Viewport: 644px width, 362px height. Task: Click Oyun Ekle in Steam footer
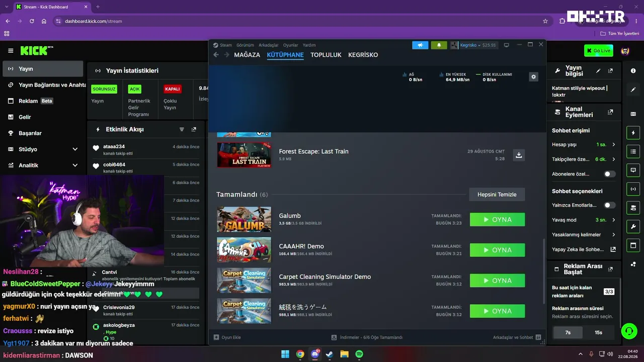point(227,337)
